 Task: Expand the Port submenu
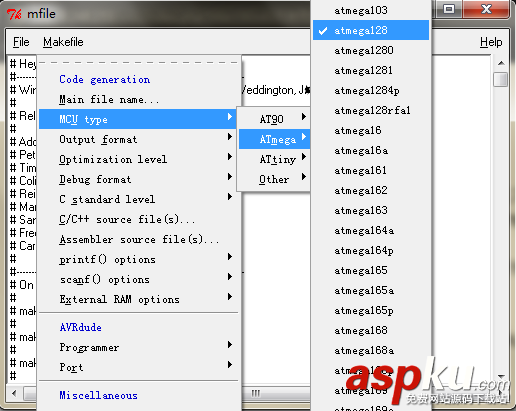[x=139, y=367]
